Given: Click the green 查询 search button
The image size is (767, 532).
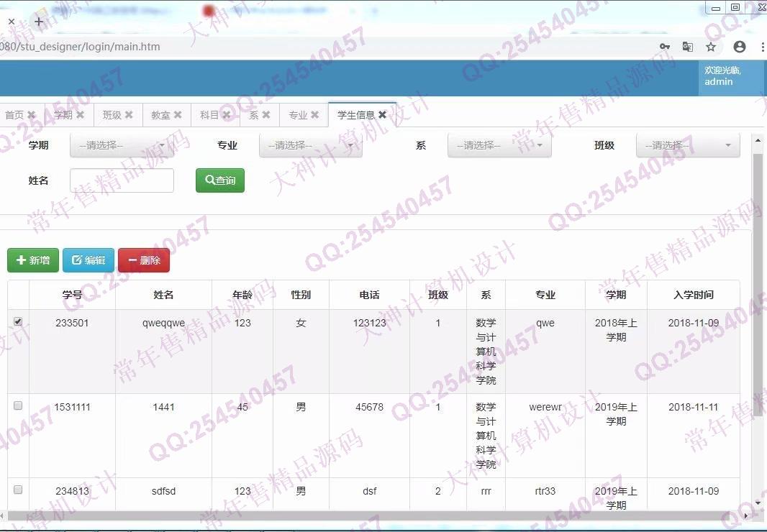Looking at the screenshot, I should [x=220, y=180].
